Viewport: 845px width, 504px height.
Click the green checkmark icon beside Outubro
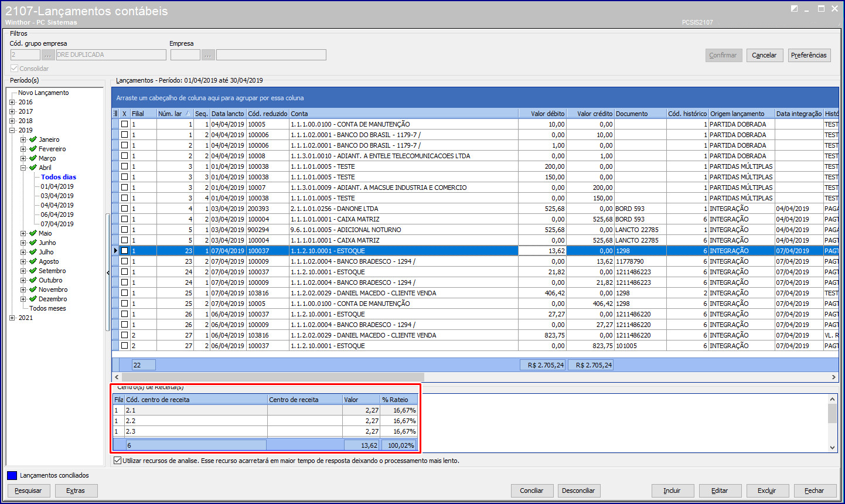click(x=33, y=280)
